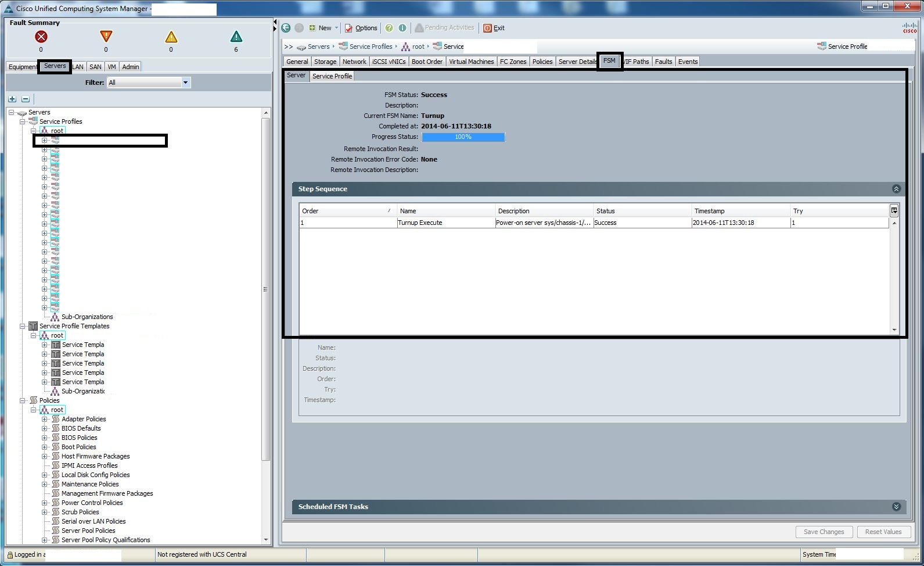The height and width of the screenshot is (566, 924).
Task: Click the critical faults red X icon
Action: [41, 37]
